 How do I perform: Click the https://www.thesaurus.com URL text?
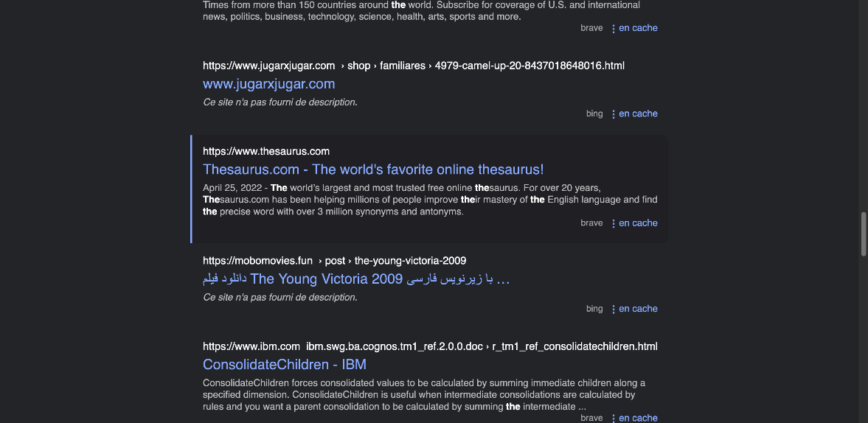(265, 152)
